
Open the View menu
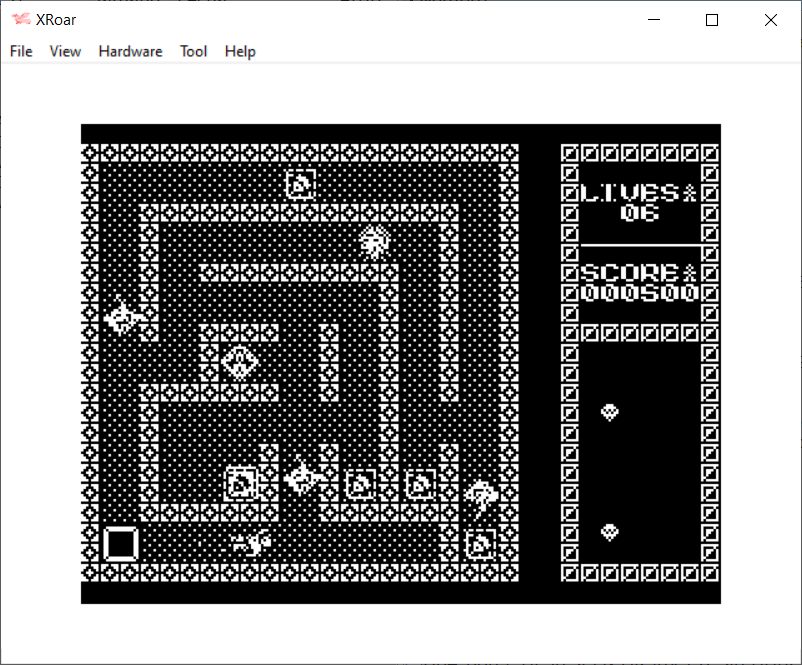click(65, 51)
